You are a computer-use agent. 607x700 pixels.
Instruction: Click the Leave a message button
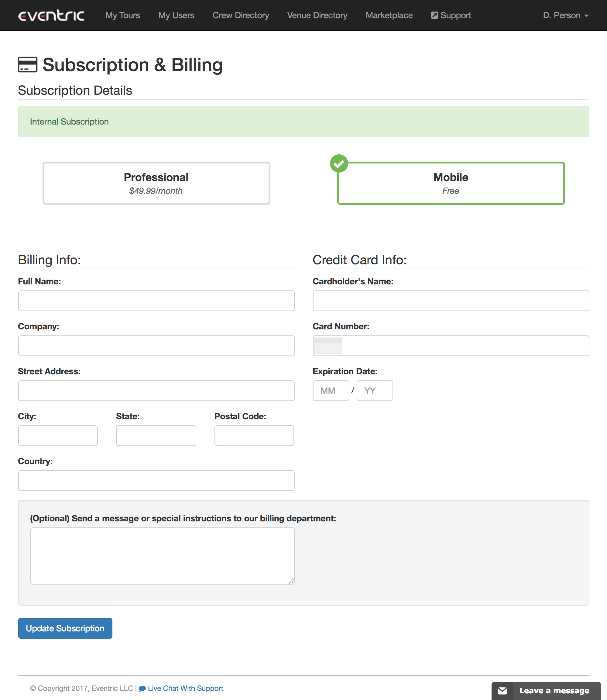(554, 691)
